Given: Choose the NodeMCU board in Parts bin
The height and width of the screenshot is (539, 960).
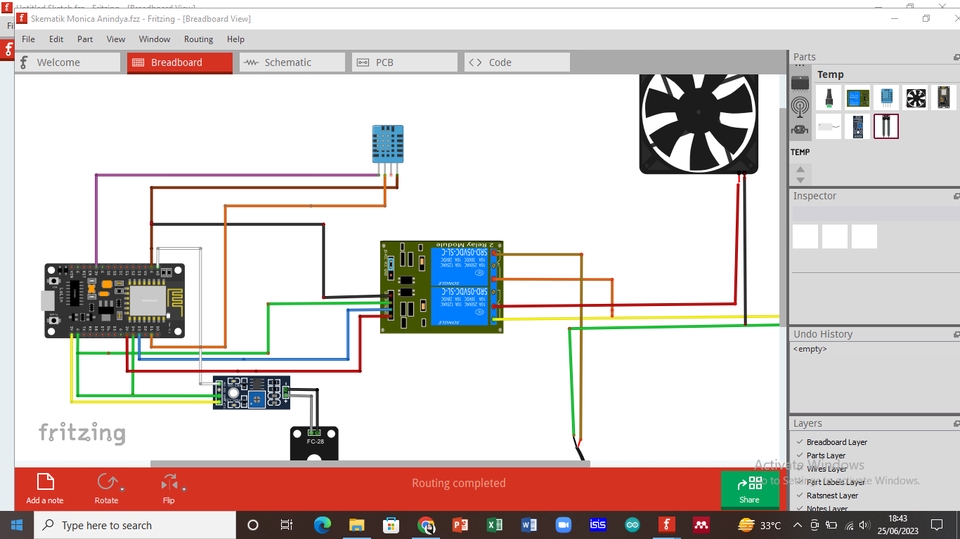Looking at the screenshot, I should pos(944,98).
